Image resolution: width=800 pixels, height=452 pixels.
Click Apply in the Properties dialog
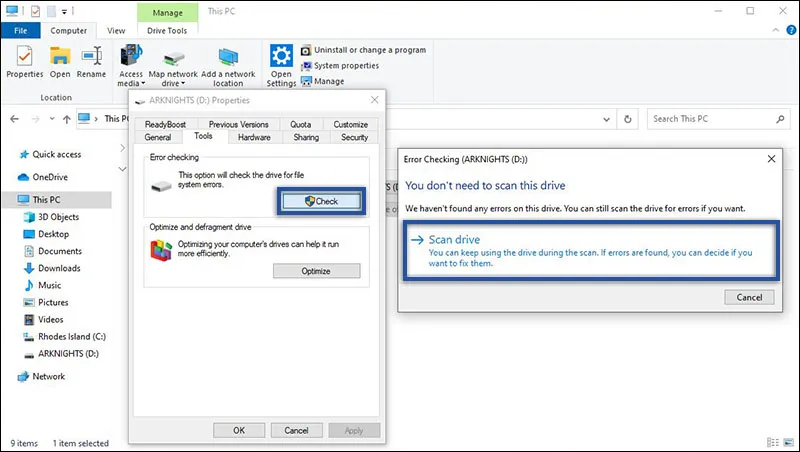pyautogui.click(x=354, y=430)
